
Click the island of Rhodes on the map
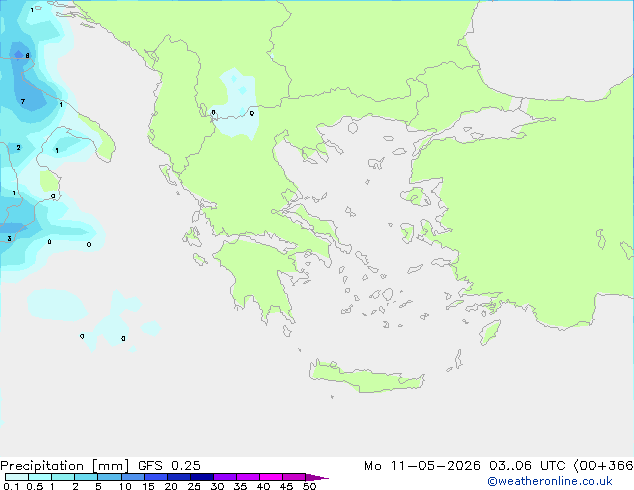490,332
